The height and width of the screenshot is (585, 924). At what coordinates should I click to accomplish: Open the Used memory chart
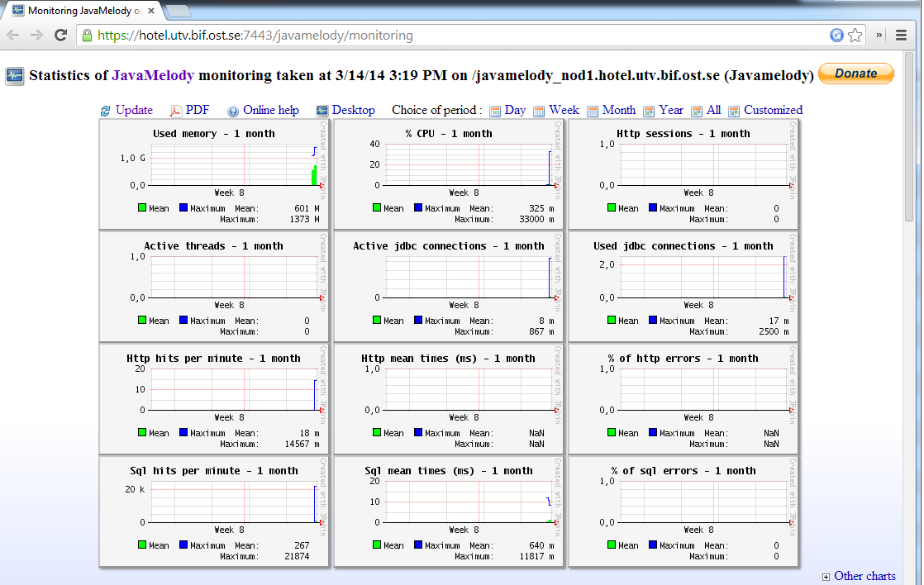click(214, 174)
